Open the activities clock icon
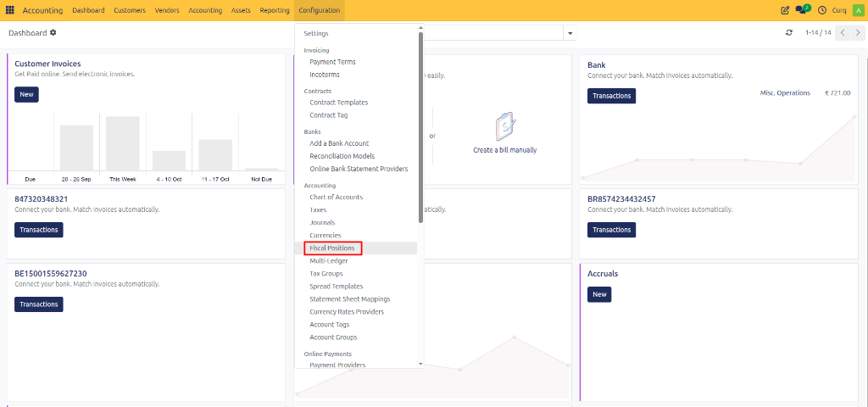The height and width of the screenshot is (407, 868). coord(822,10)
